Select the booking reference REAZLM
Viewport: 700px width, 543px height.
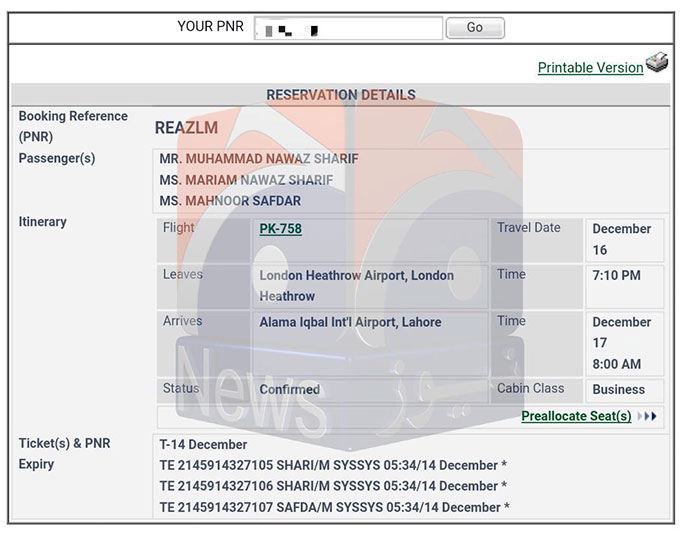pyautogui.click(x=186, y=128)
